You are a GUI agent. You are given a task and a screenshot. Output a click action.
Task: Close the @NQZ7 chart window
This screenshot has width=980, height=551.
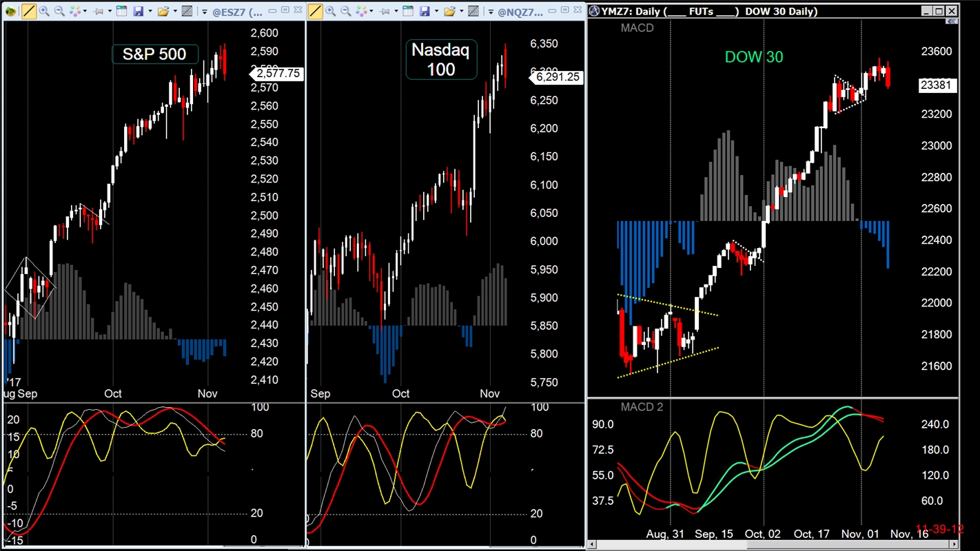tap(578, 10)
